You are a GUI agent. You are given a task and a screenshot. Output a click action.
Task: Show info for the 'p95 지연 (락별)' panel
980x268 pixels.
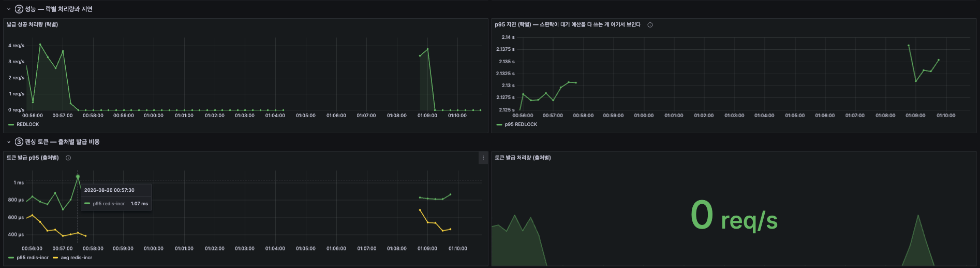650,25
